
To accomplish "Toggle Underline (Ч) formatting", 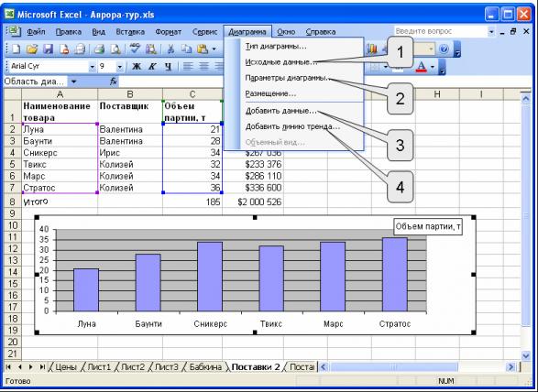I will coord(168,66).
